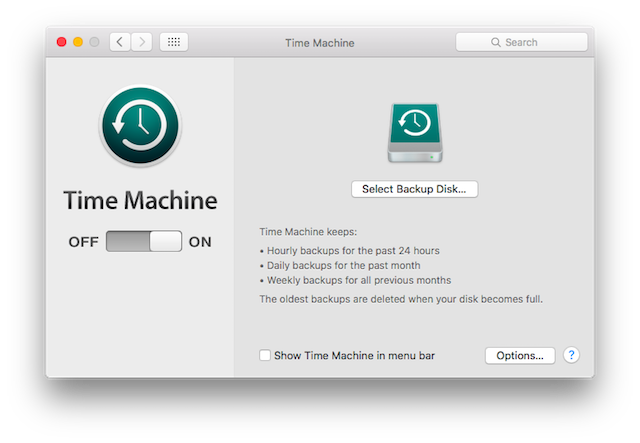Go back with the left chevron button
640x443 pixels.
click(120, 42)
